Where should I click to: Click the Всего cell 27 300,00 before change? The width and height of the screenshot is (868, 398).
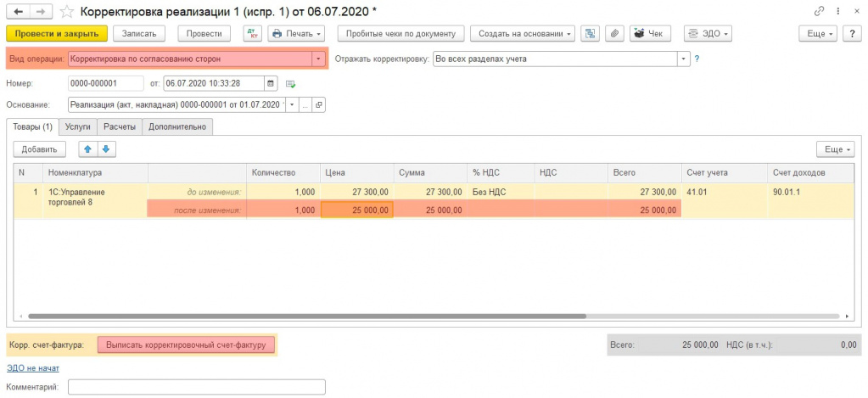point(644,192)
